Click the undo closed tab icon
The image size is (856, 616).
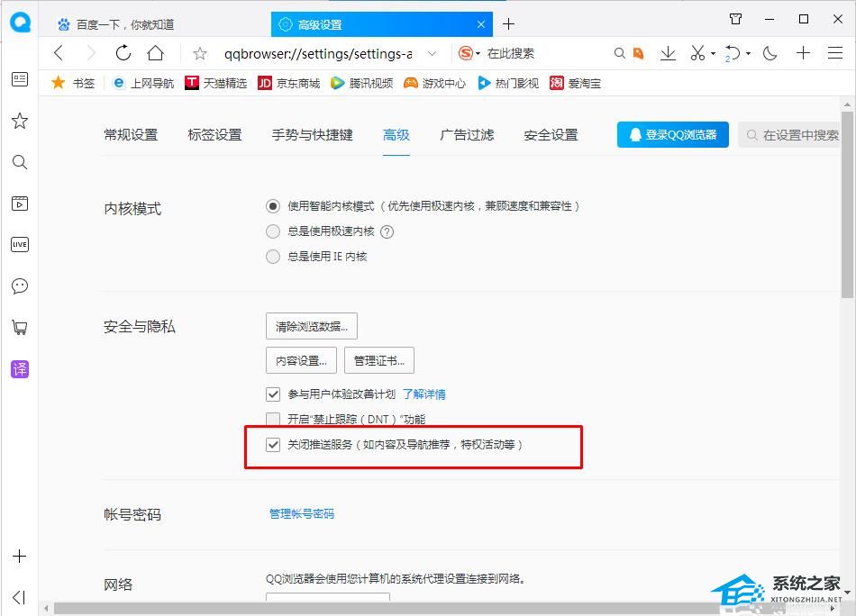[733, 53]
